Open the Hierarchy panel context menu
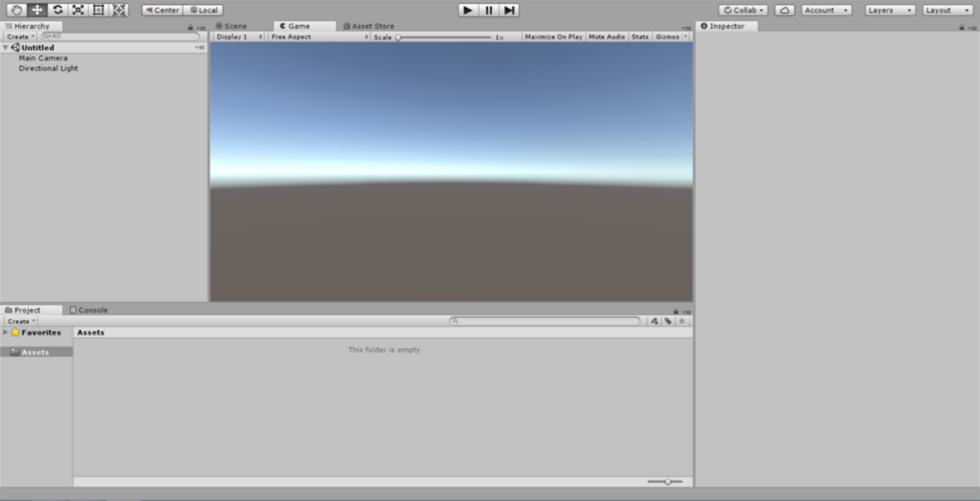980x501 pixels. (201, 27)
